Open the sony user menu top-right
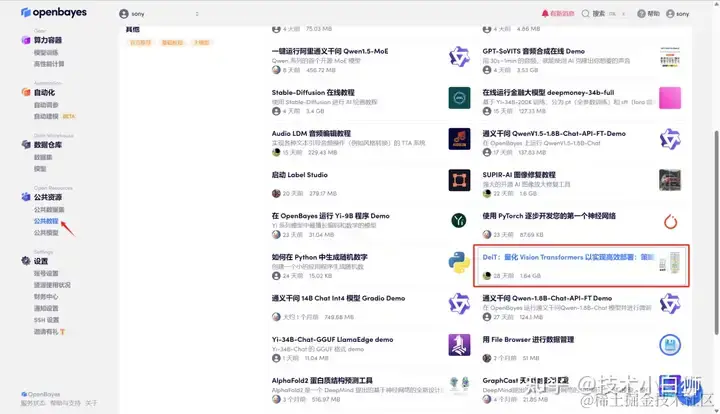Viewport: 720px width, 414px height. (678, 14)
